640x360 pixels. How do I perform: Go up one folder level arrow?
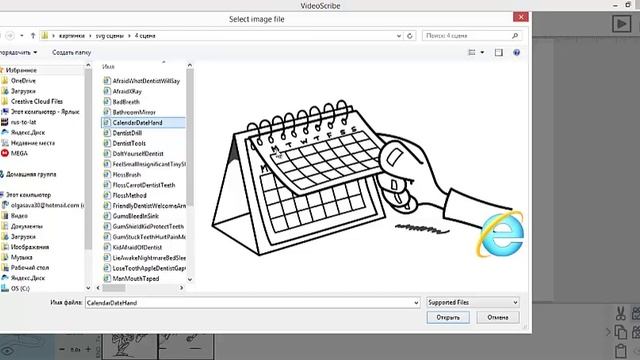33,36
